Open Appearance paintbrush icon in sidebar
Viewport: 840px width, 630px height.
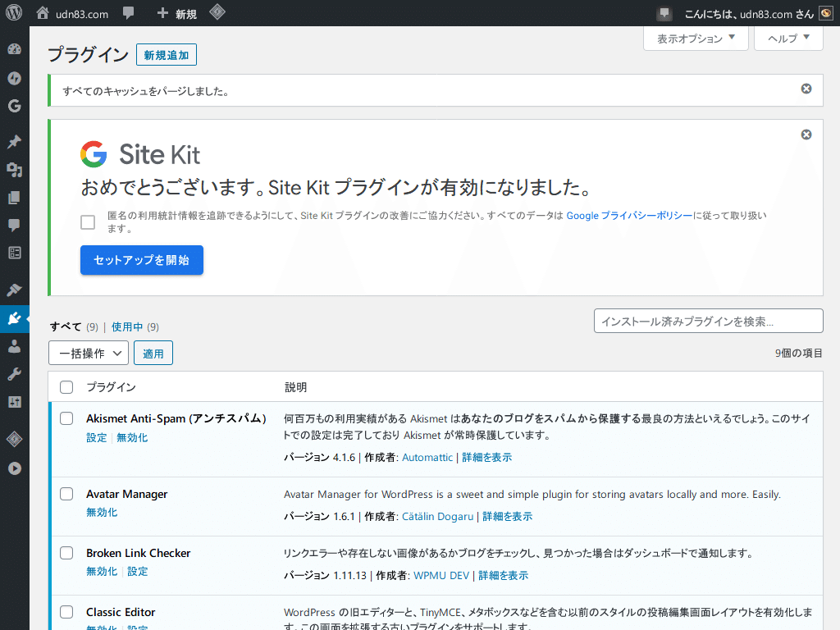pos(15,290)
